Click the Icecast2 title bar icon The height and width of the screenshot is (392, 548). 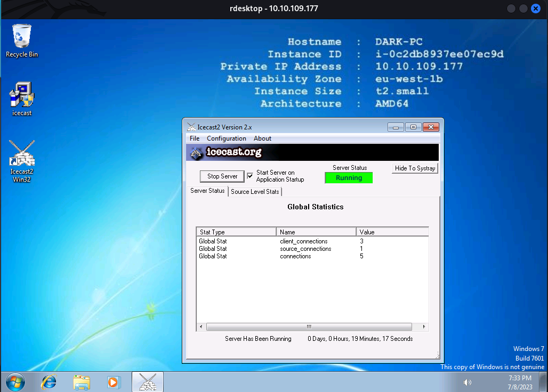(x=191, y=127)
